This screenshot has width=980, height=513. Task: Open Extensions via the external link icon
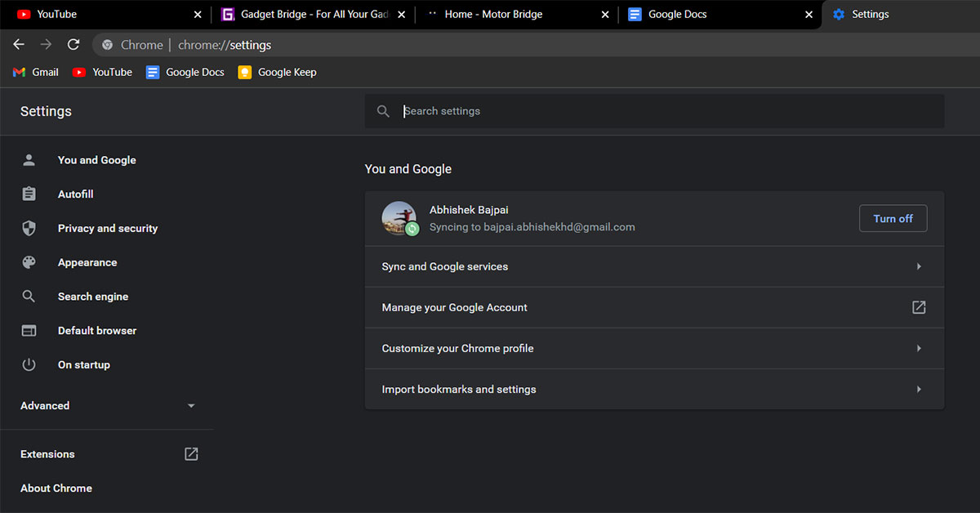click(x=191, y=454)
